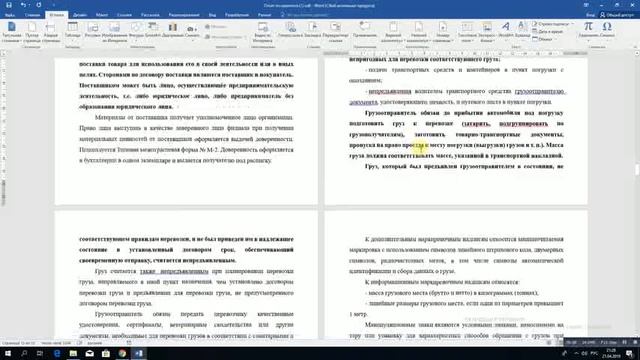Switch to the Review (Рецензирование) tab
This screenshot has height=360, width=640.
pos(184,15)
